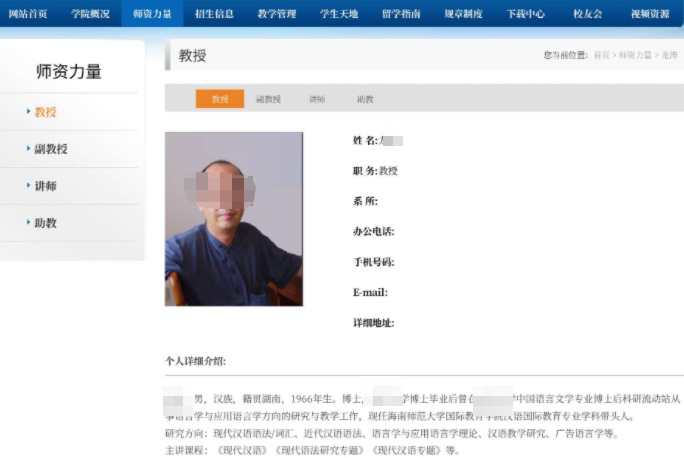Switch to the 讲师 tab in the gray bar

click(x=317, y=99)
